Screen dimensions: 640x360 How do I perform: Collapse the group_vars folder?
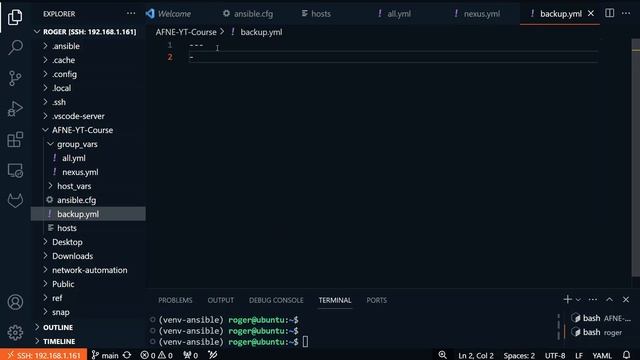point(88,144)
